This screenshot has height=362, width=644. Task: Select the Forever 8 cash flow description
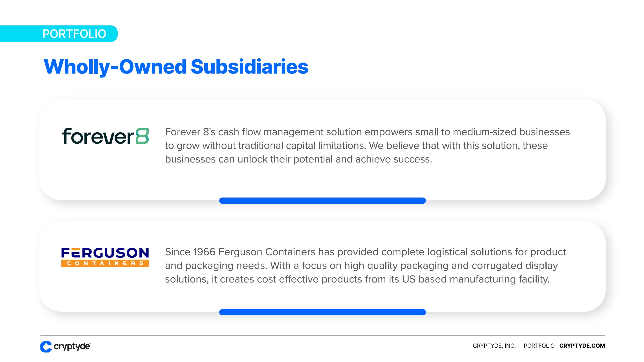pyautogui.click(x=367, y=146)
